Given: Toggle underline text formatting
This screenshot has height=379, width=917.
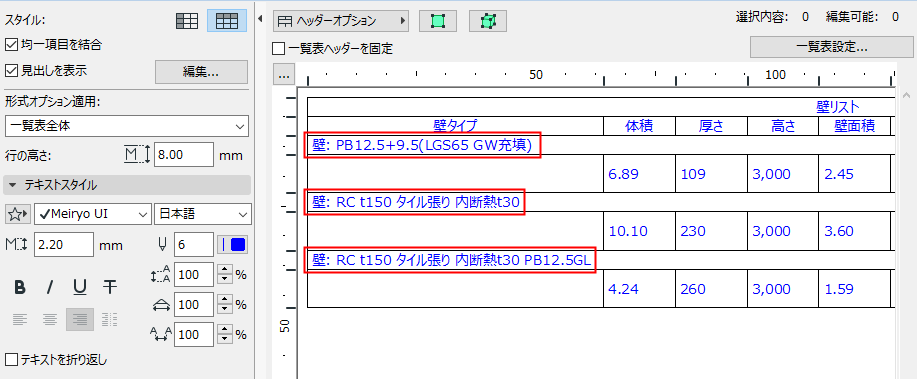Looking at the screenshot, I should coord(80,287).
